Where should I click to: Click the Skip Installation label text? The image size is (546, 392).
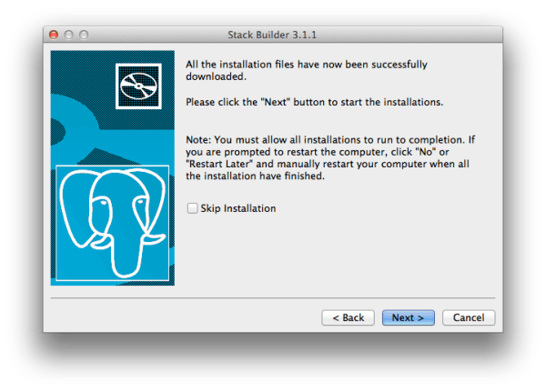click(x=238, y=208)
